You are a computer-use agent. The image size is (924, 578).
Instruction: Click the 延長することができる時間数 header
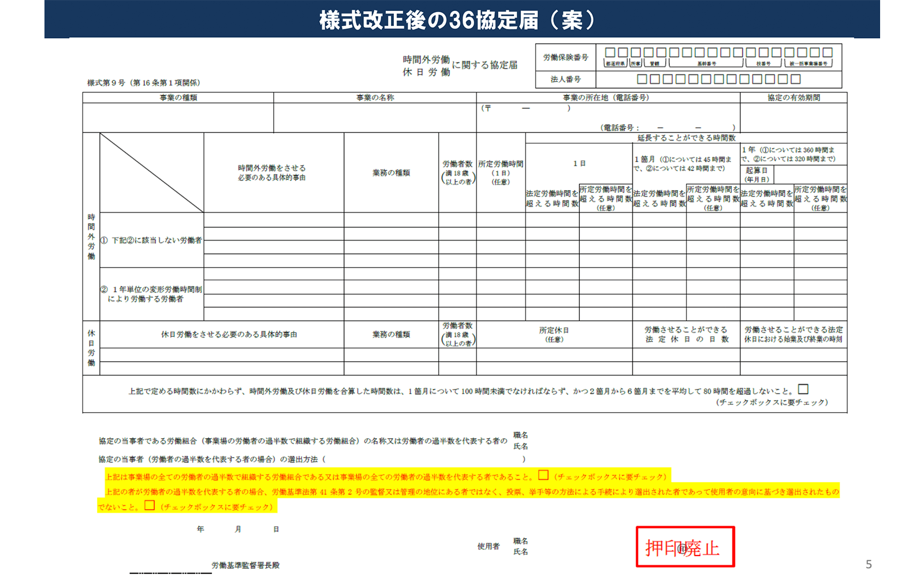tap(686, 138)
